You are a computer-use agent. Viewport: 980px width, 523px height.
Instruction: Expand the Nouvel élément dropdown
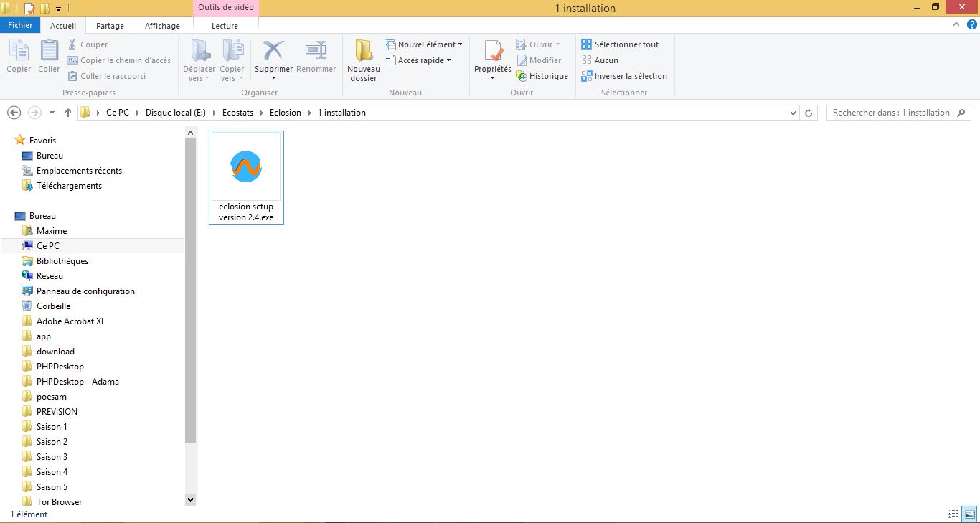point(460,44)
